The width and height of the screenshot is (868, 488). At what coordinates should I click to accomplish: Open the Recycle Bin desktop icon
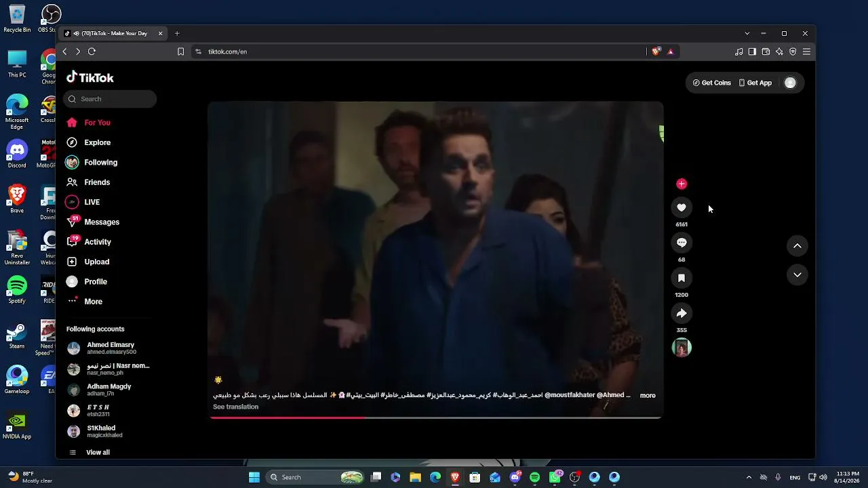(17, 18)
